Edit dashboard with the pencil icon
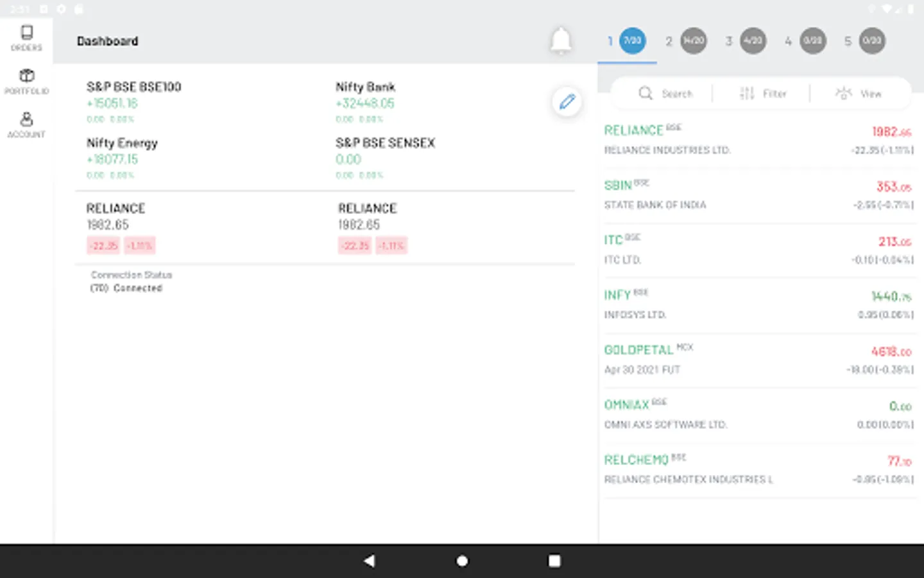This screenshot has width=924, height=578. pos(567,101)
